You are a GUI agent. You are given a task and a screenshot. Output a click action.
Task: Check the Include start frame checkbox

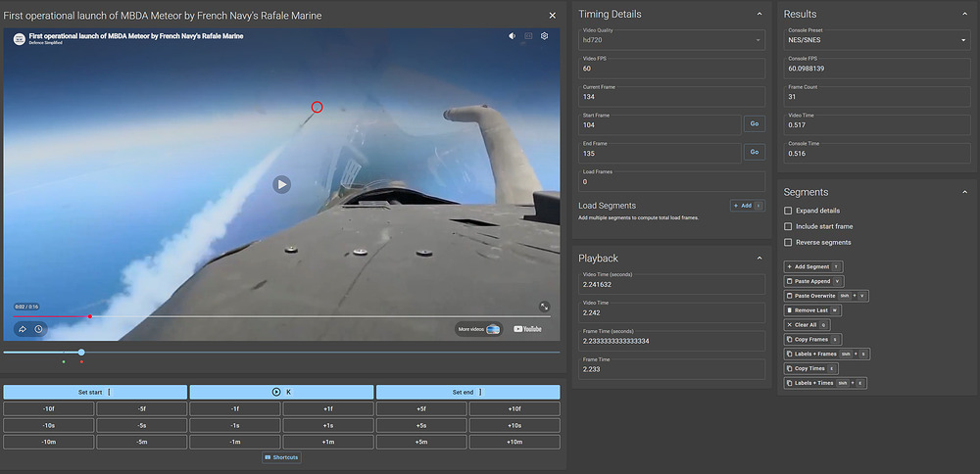point(788,226)
